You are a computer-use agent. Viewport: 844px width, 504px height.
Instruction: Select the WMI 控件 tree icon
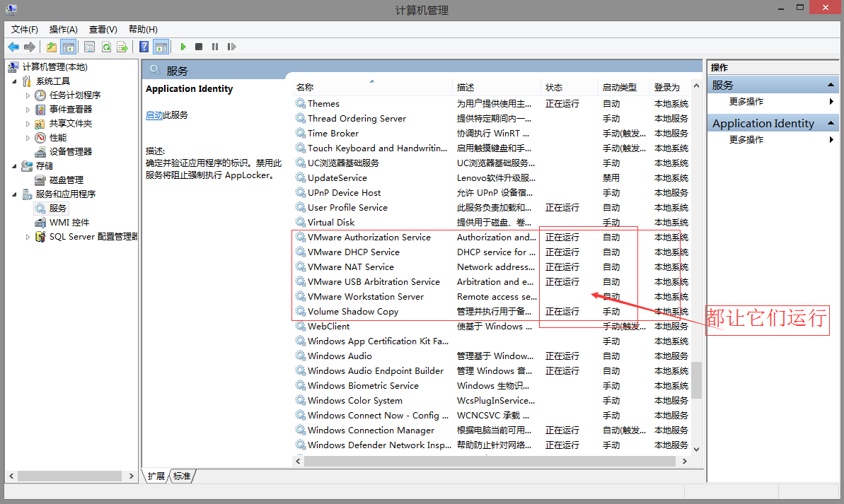(40, 222)
